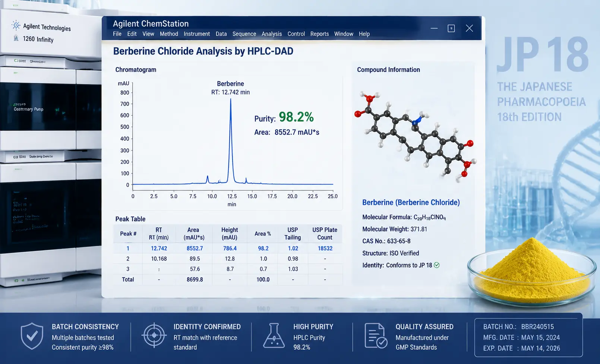Screen dimensions: 600x364
Task: Open the Reports menu
Action: pyautogui.click(x=319, y=34)
